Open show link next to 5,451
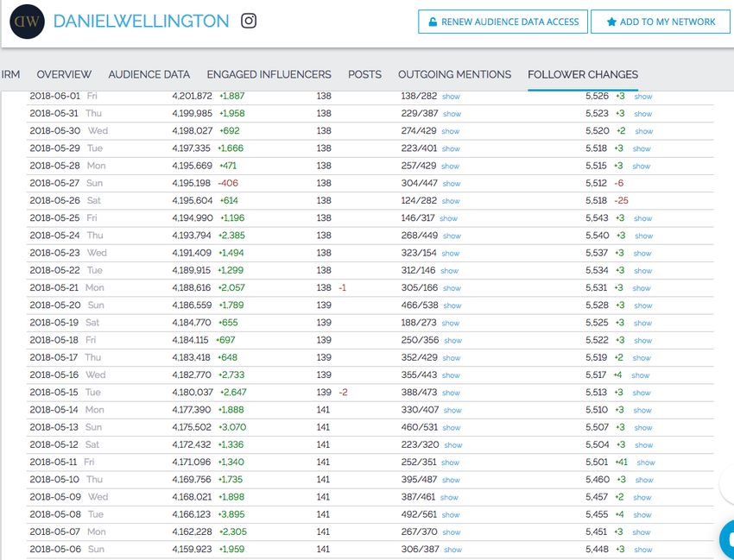 (x=642, y=532)
